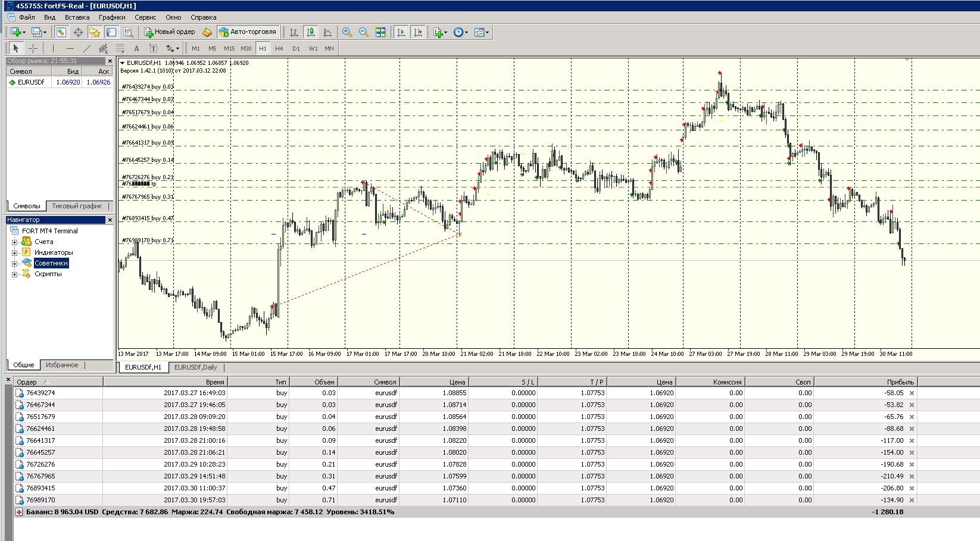This screenshot has height=541, width=980.
Task: Open dropdown arrow beside profiles icon
Action: tap(45, 32)
